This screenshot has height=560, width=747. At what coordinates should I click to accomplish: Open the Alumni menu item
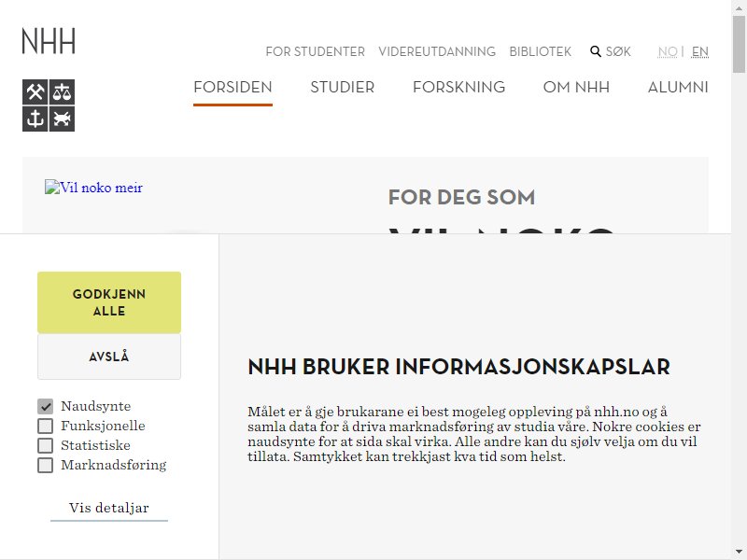pos(678,87)
